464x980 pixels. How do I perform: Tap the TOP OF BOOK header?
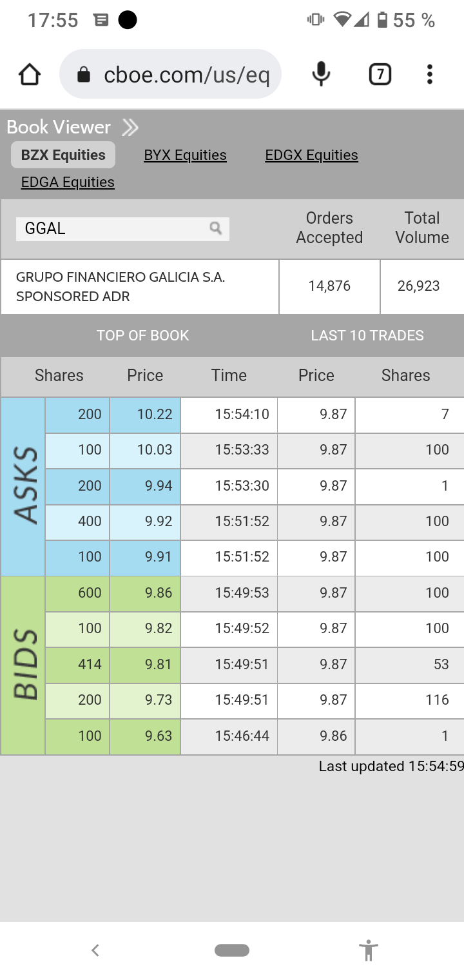tap(142, 336)
